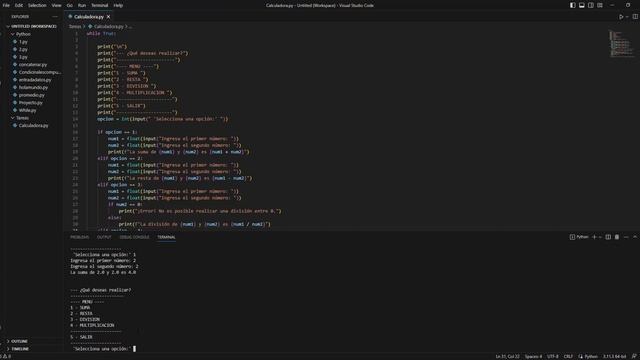
Task: Click code line 'if opcion == 1:'
Action: pyautogui.click(x=117, y=132)
